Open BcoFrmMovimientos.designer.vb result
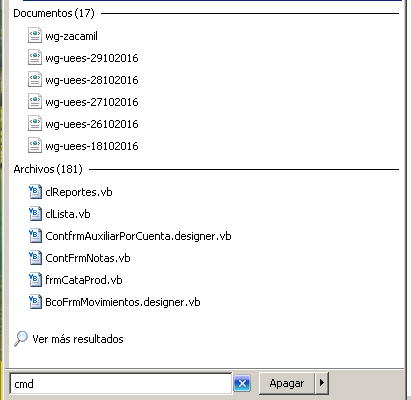The height and width of the screenshot is (400, 411). [x=115, y=302]
